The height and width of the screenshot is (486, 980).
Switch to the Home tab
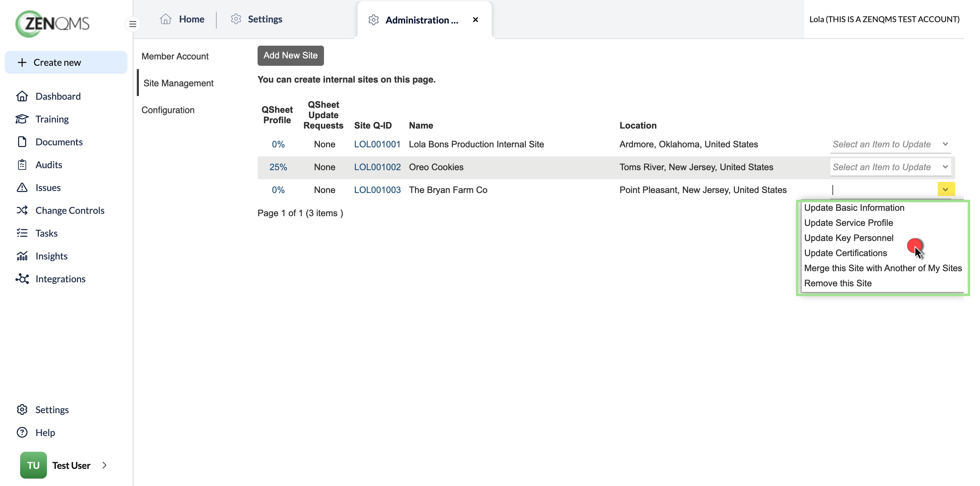(182, 19)
